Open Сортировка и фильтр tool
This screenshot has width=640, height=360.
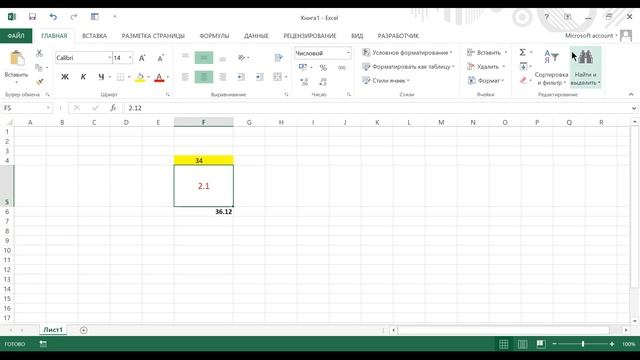click(x=551, y=67)
